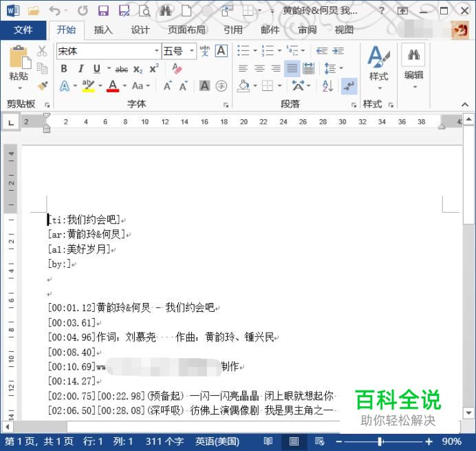476x451 pixels.
Task: Collapse the ribbon with the chevron arrow
Action: [465, 105]
